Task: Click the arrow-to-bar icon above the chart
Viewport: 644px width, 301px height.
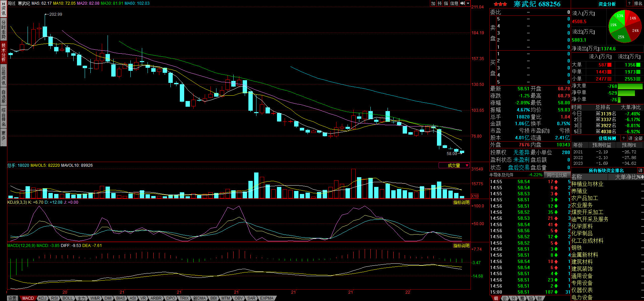Action: point(462,3)
